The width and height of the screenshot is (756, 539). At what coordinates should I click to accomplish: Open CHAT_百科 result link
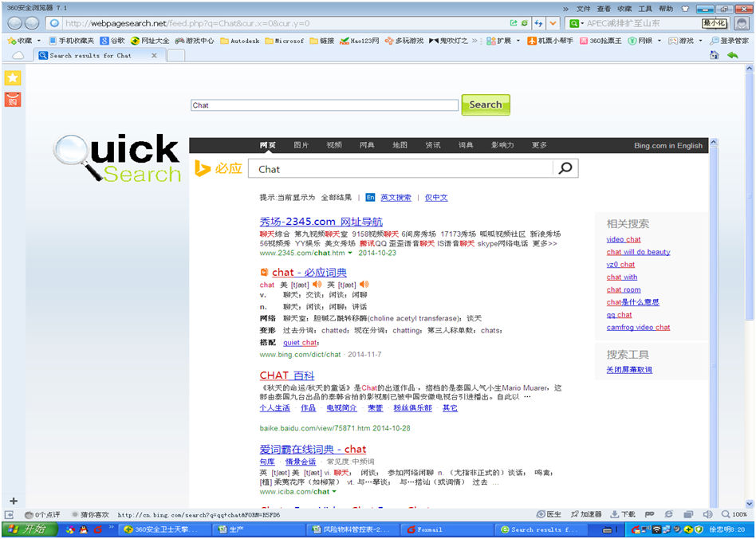[287, 375]
